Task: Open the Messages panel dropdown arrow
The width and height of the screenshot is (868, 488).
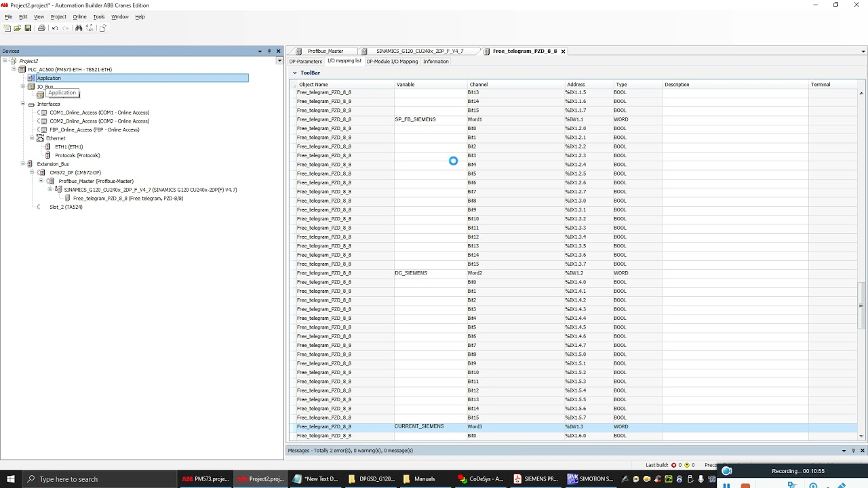Action: (x=844, y=450)
